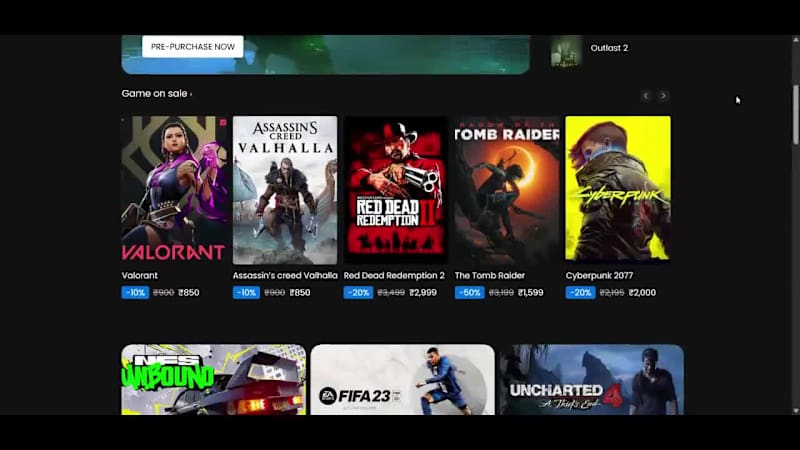
Task: Open the FIFA 23 banner
Action: coord(403,380)
